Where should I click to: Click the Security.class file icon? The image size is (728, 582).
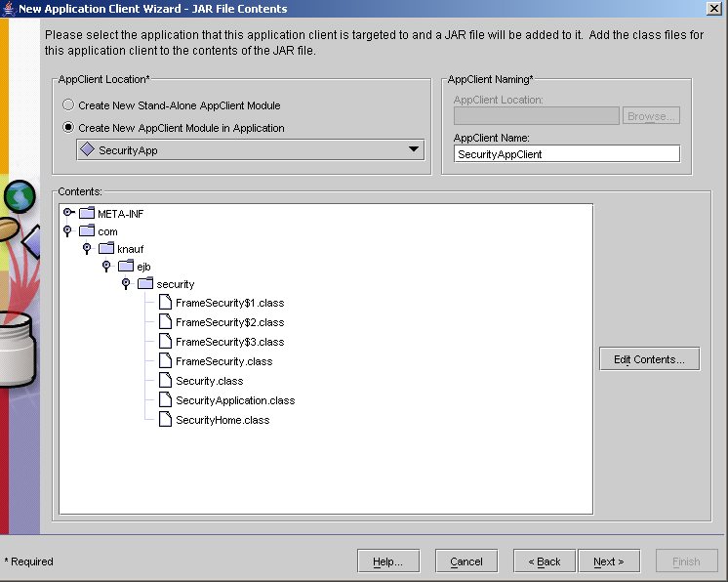[165, 380]
